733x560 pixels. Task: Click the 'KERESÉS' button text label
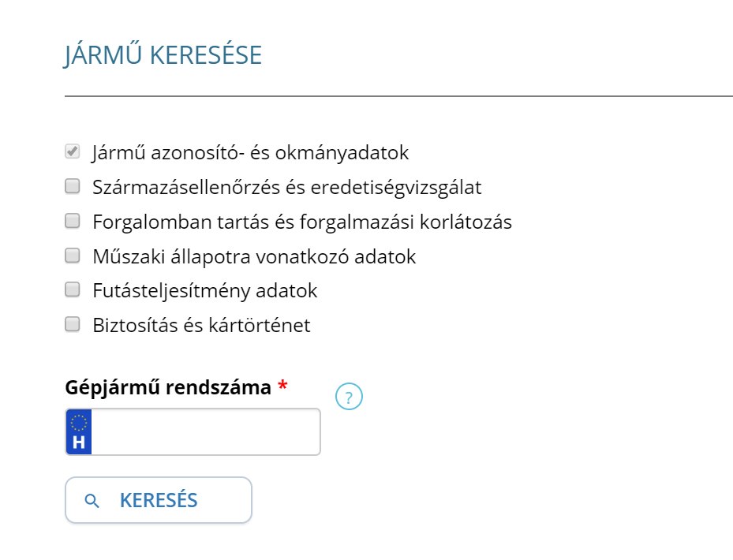(x=158, y=499)
